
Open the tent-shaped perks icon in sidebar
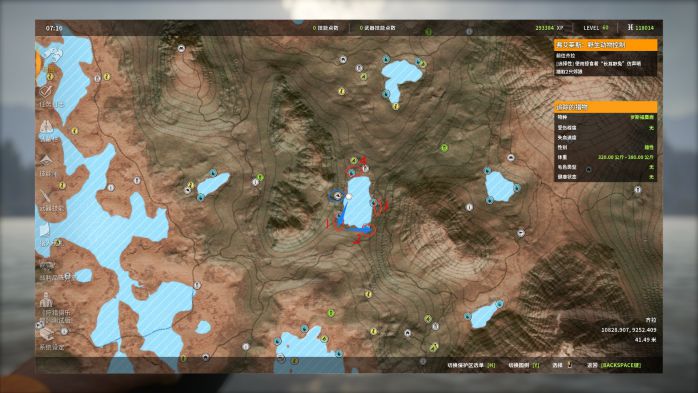coord(46,160)
